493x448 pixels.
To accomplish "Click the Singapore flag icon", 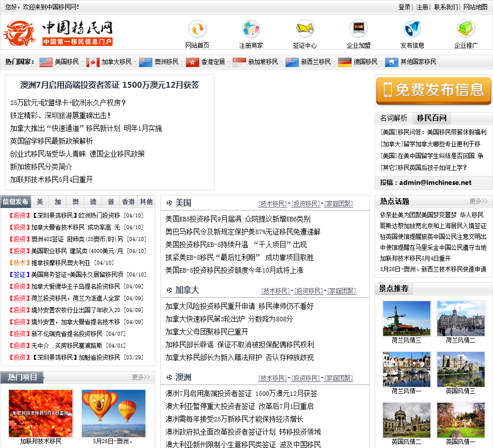I will (239, 62).
